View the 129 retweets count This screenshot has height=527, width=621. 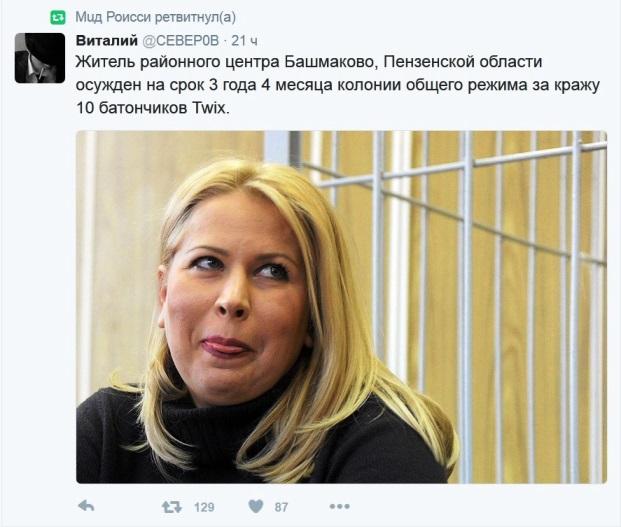[204, 507]
